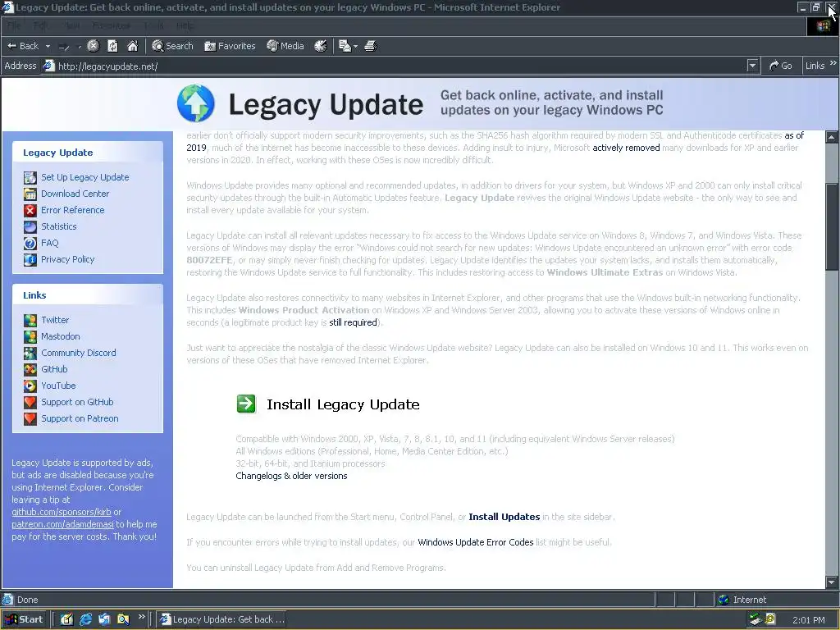Open Changelogs & older versions link
The height and width of the screenshot is (630, 840).
[291, 476]
